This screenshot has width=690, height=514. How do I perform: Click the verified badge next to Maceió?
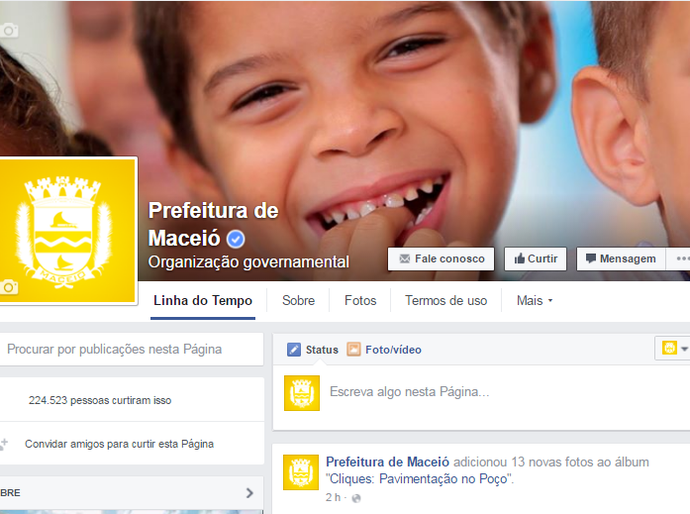click(x=236, y=239)
